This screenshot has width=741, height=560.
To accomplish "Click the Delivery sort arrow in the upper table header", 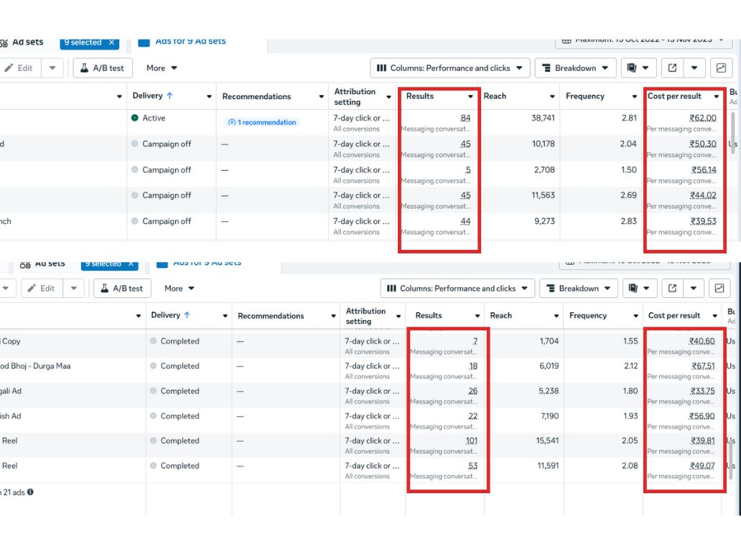I will (169, 96).
